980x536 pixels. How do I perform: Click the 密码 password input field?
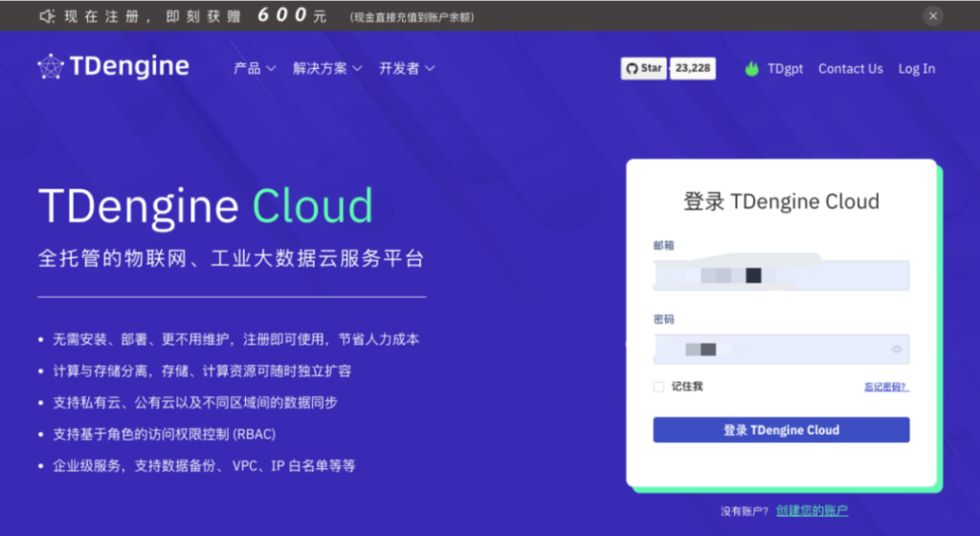[781, 349]
